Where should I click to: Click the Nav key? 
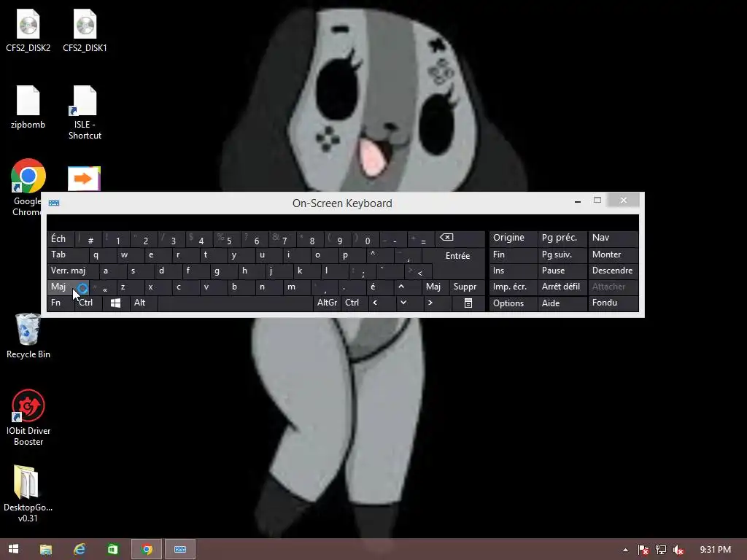[613, 238]
